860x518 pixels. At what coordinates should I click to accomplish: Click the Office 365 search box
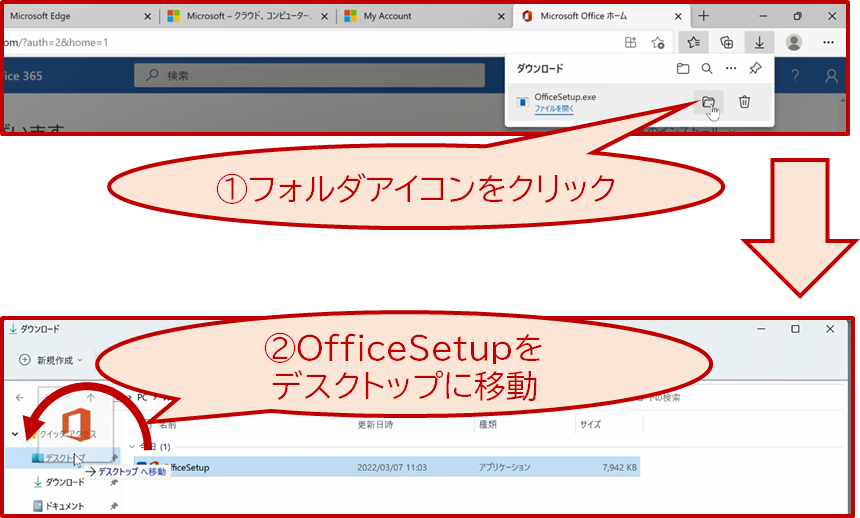309,75
